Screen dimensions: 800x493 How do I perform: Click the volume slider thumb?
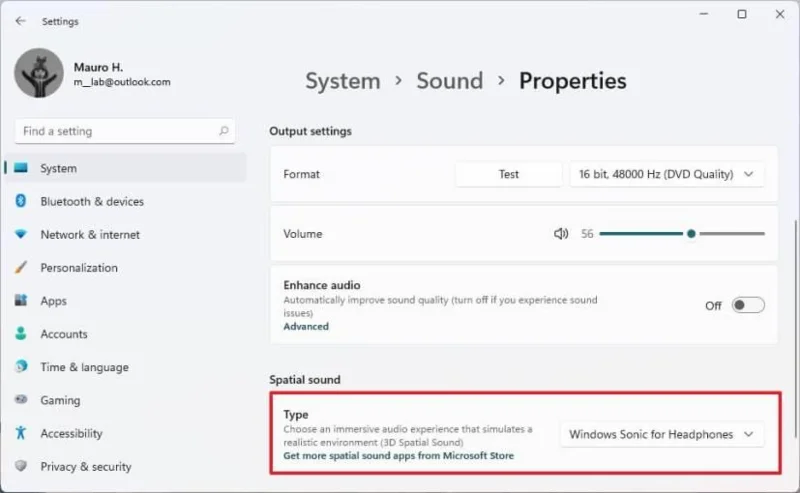pyautogui.click(x=691, y=234)
